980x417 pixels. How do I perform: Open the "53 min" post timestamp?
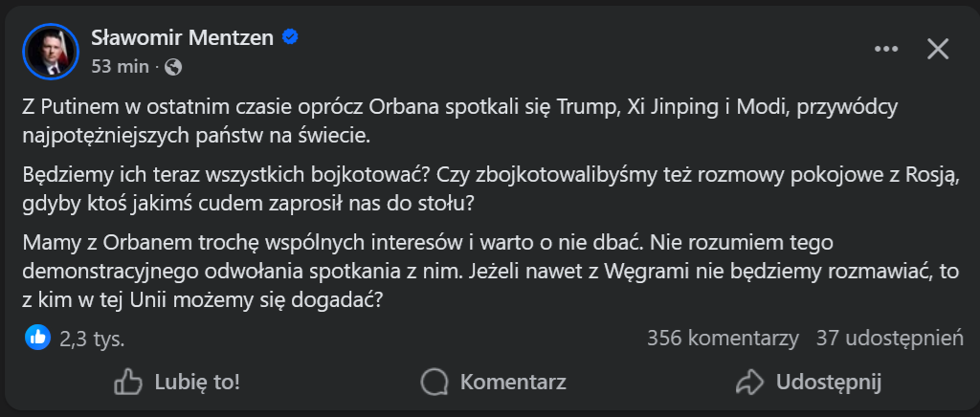tap(120, 66)
